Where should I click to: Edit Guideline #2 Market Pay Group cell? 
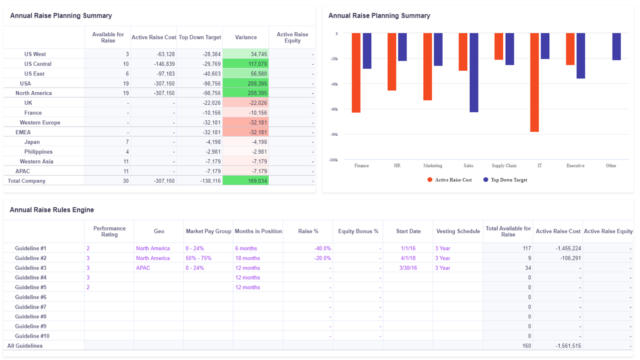coord(208,258)
